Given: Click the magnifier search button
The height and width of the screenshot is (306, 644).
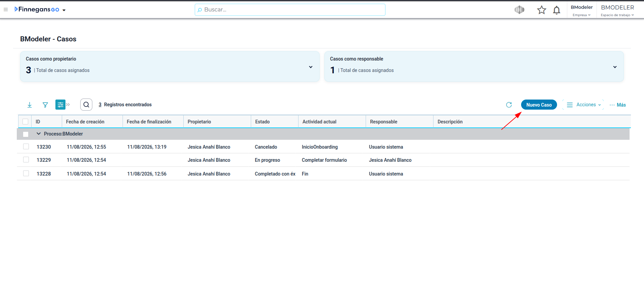Looking at the screenshot, I should coord(86,105).
